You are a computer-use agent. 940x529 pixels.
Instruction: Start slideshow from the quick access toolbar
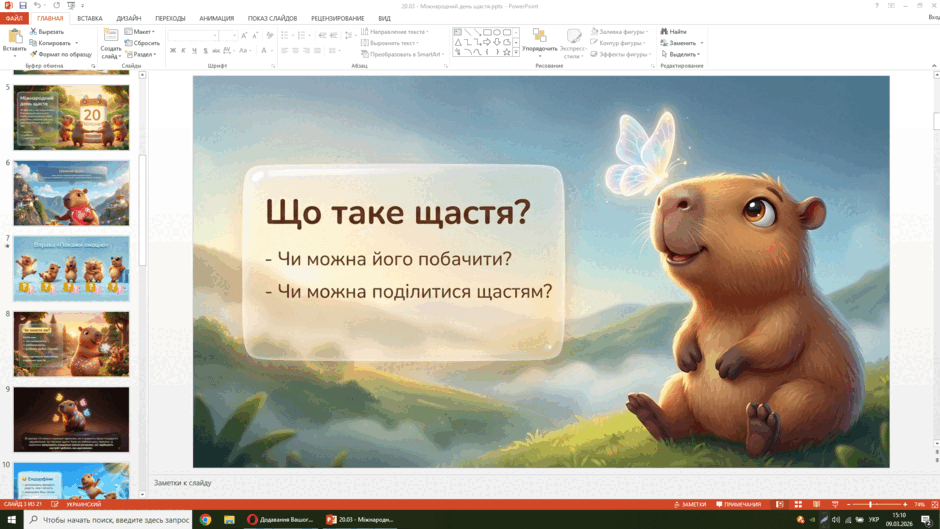[71, 5]
